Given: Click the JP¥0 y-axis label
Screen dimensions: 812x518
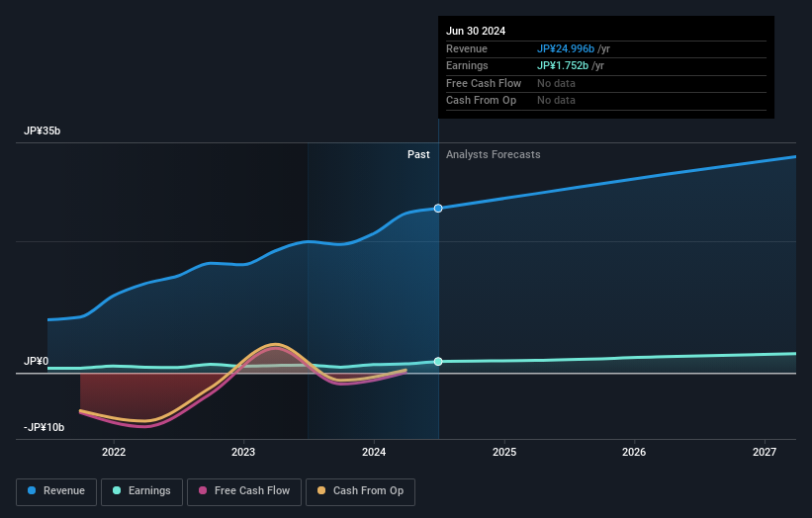Looking at the screenshot, I should (x=37, y=361).
